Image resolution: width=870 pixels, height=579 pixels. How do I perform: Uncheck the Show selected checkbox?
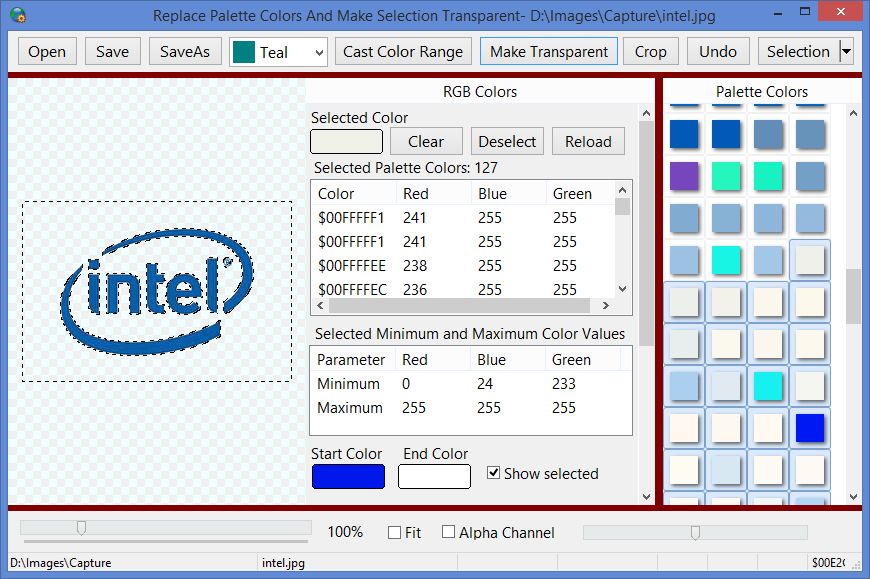pos(493,473)
